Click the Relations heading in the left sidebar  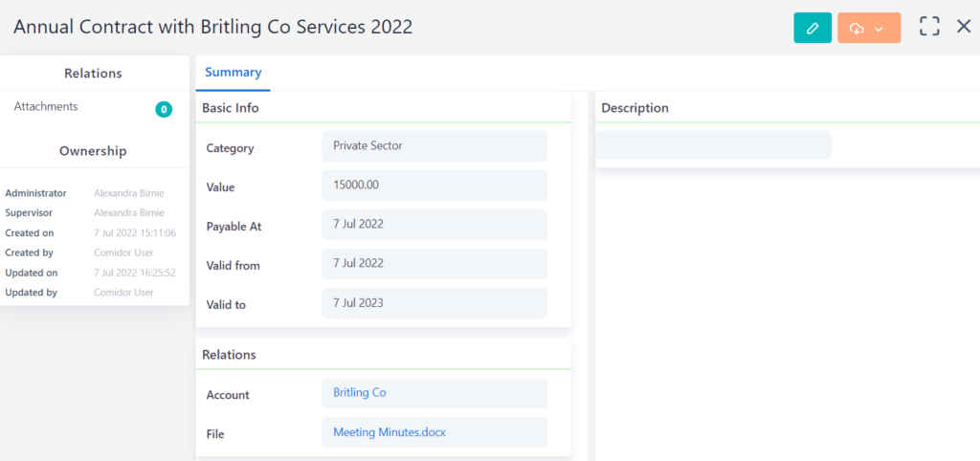point(93,73)
